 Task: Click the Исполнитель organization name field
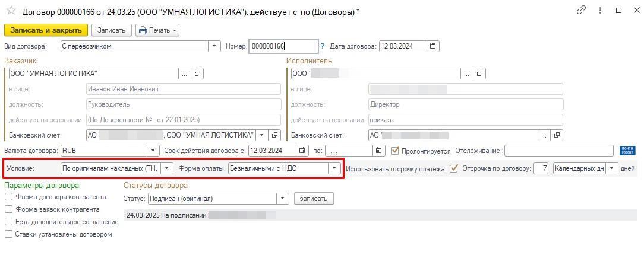click(375, 74)
